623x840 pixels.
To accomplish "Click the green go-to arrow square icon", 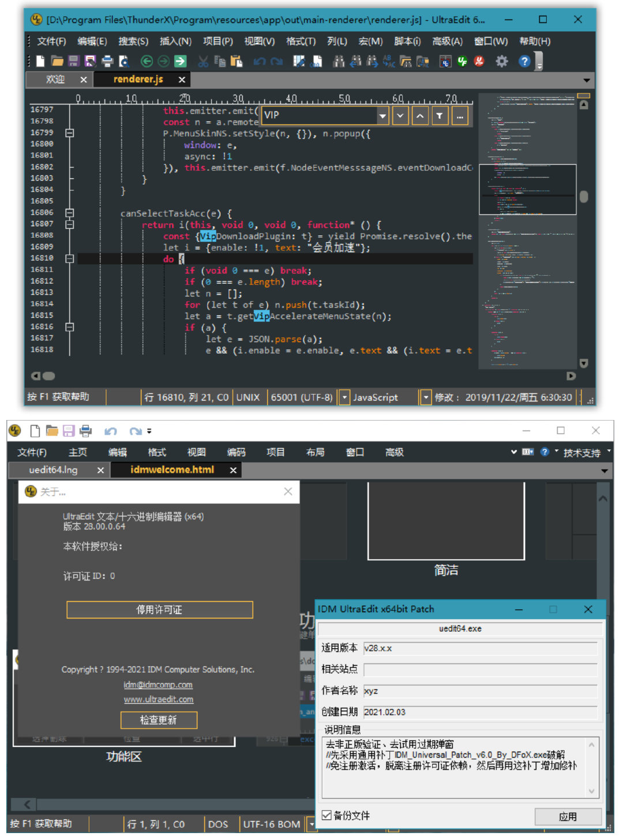I will point(181,61).
